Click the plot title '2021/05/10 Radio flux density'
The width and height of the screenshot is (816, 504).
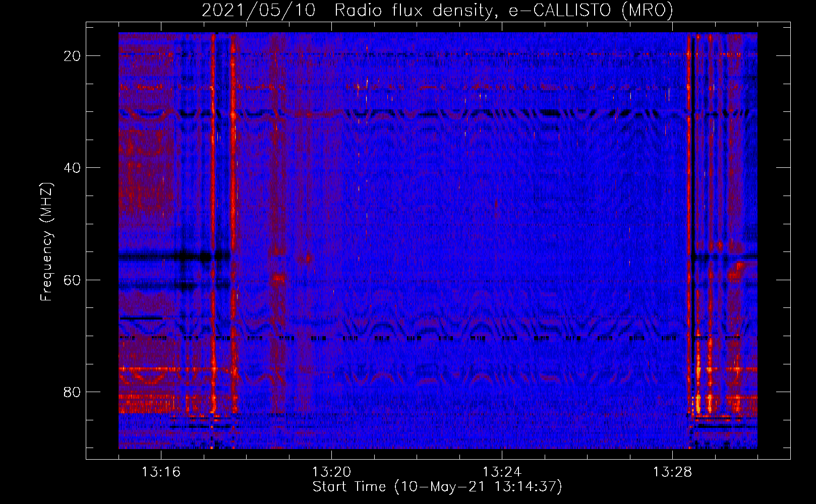[437, 11]
